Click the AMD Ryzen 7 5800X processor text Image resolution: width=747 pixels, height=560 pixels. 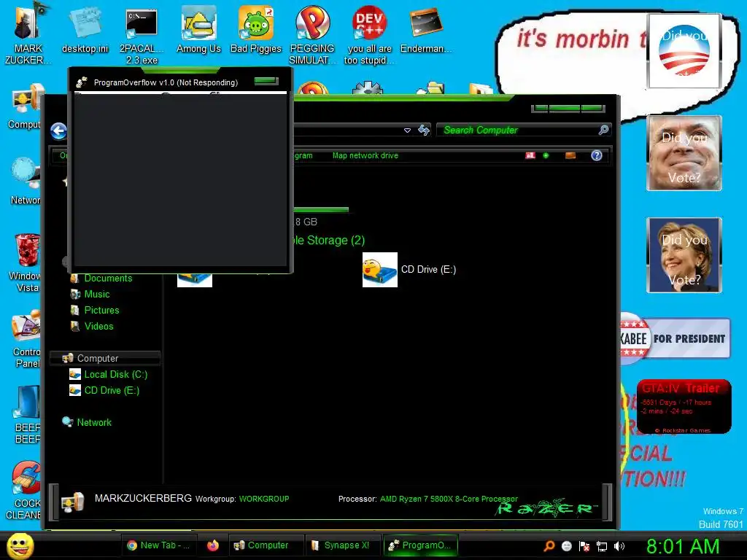pos(449,499)
